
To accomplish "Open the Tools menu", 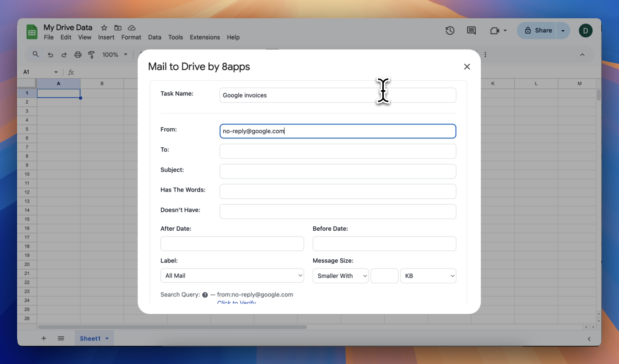I will pos(176,37).
